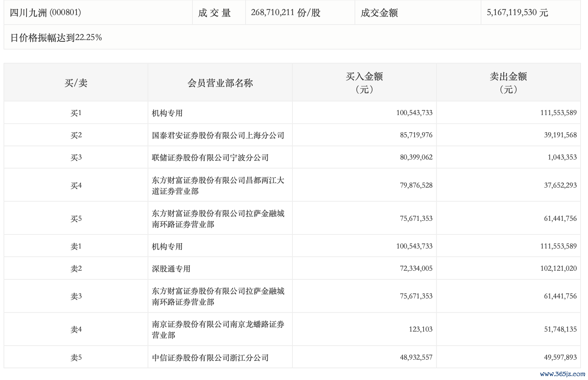Click 机构专用 in the 卖1 row
The height and width of the screenshot is (380, 588).
[x=167, y=247]
